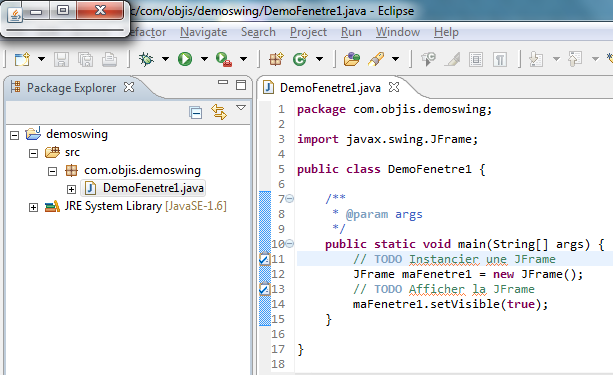This screenshot has height=375, width=613.
Task: Open the New wizard dropdown arrow
Action: click(41, 59)
